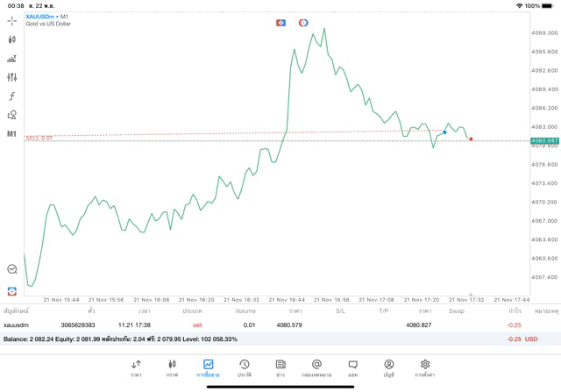Viewport: 561px width, 392px height.
Task: Tap the circular red-blue icon at top
Action: pyautogui.click(x=303, y=22)
